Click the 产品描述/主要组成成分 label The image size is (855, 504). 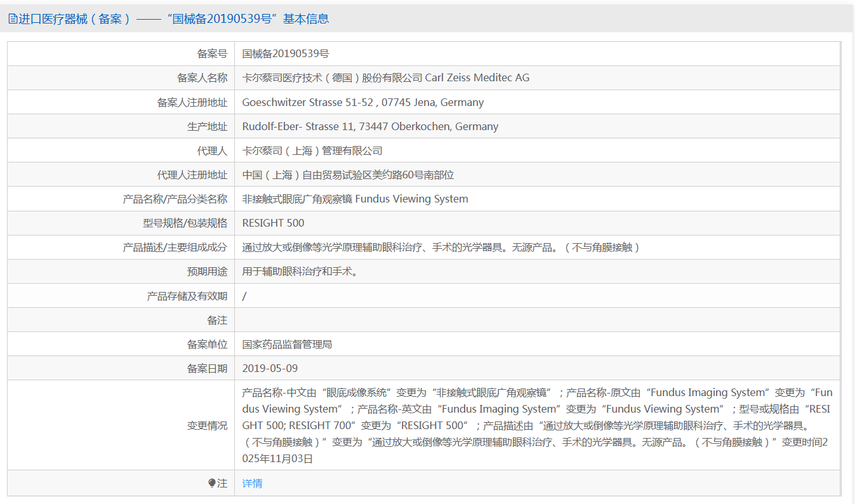tap(175, 247)
